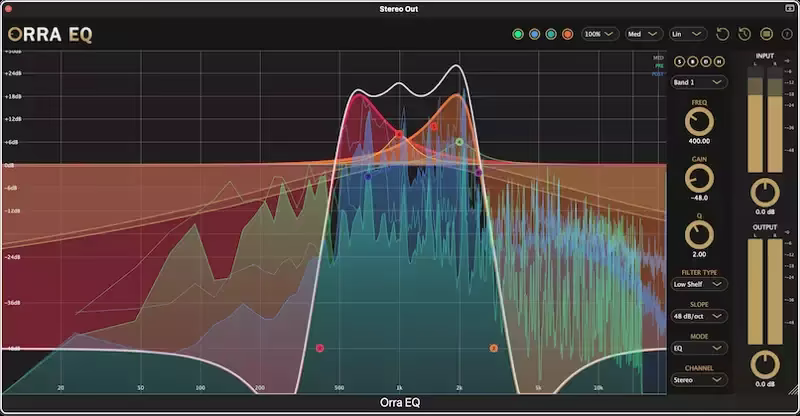Click the help question mark icon
The image size is (800, 416).
(x=787, y=34)
